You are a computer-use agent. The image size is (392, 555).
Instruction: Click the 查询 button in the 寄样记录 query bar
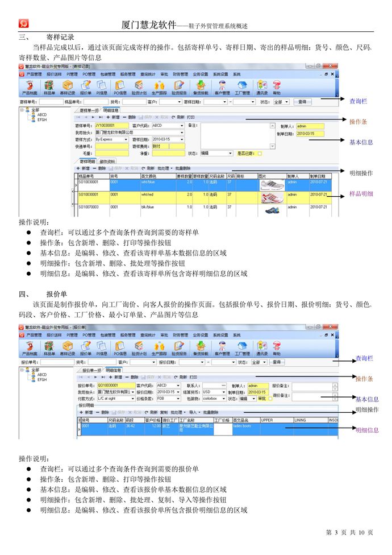(x=302, y=102)
